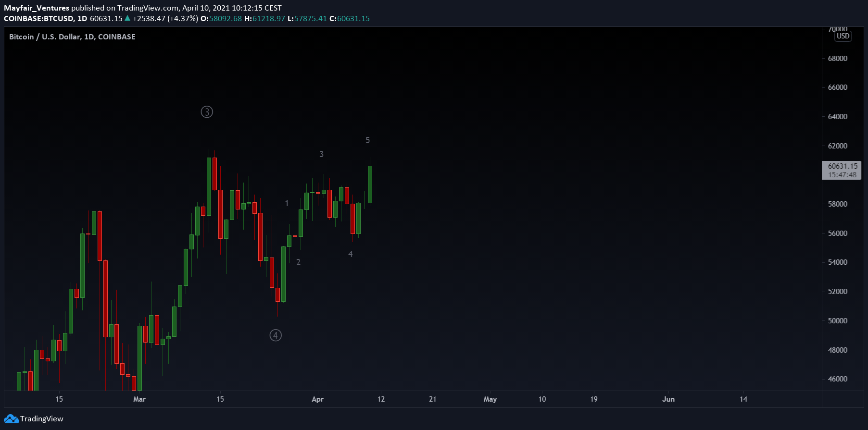Select the circled 4 wave label
Image resolution: width=868 pixels, height=430 pixels.
pyautogui.click(x=276, y=335)
